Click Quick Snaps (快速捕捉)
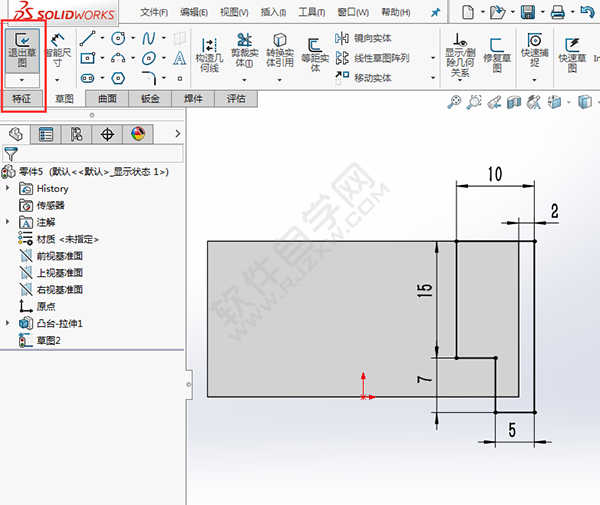 click(x=535, y=50)
